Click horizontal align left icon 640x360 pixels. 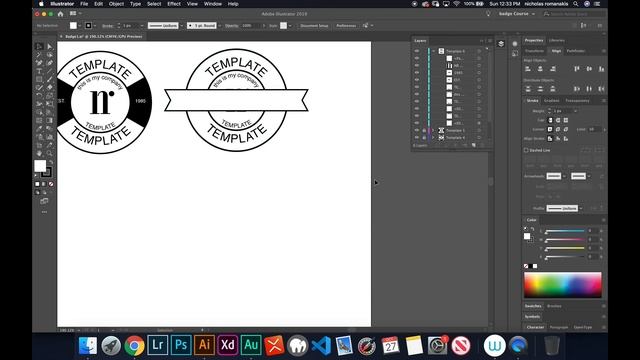coord(528,69)
